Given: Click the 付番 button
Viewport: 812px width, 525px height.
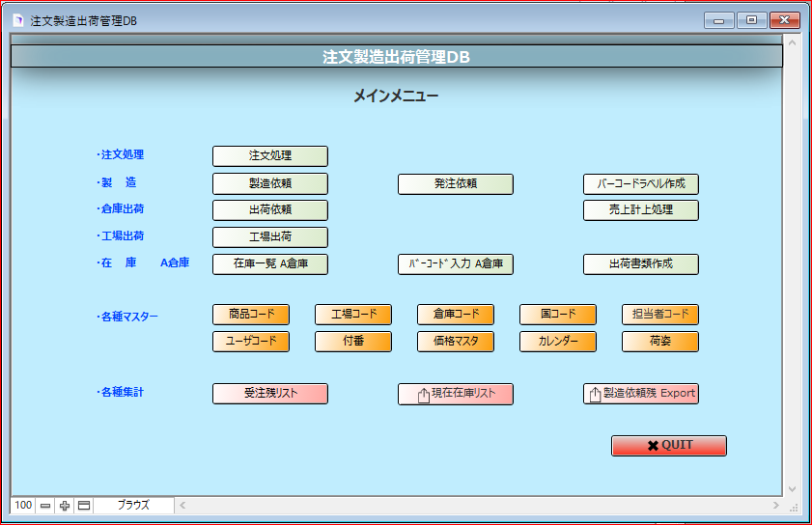Looking at the screenshot, I should tap(353, 342).
